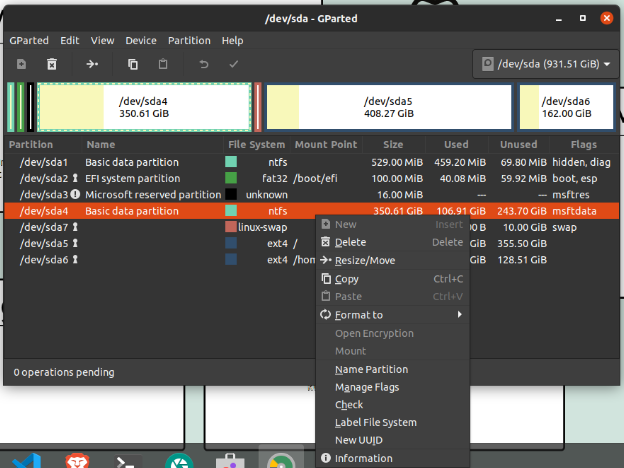
Task: Sort by the Mount Point column header
Action: pyautogui.click(x=326, y=144)
